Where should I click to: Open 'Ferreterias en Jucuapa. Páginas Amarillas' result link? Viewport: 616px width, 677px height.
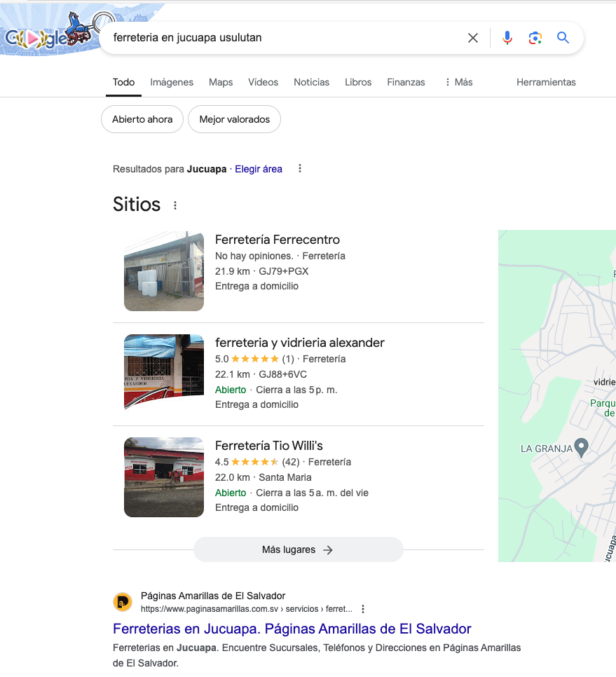[x=292, y=629]
